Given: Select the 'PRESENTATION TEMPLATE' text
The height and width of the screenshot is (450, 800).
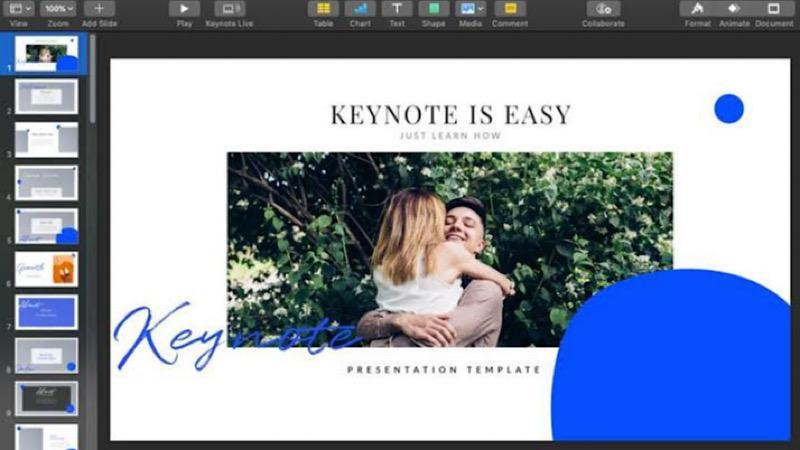Looking at the screenshot, I should click(444, 369).
